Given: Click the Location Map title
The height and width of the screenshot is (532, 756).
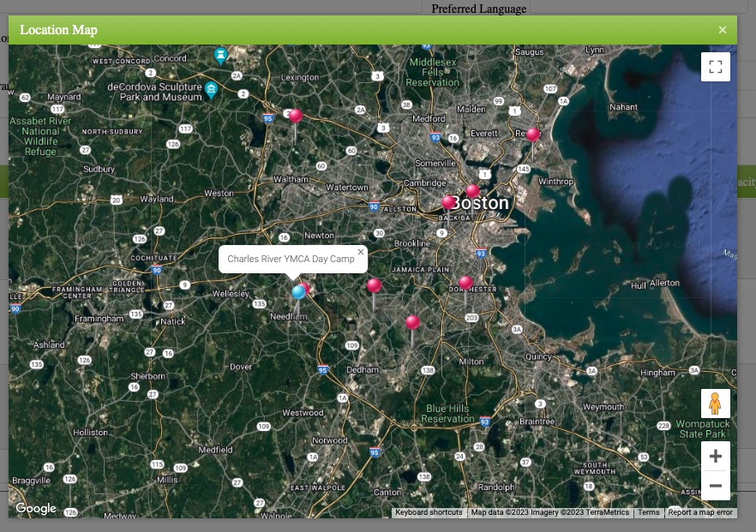Looking at the screenshot, I should pos(58,30).
